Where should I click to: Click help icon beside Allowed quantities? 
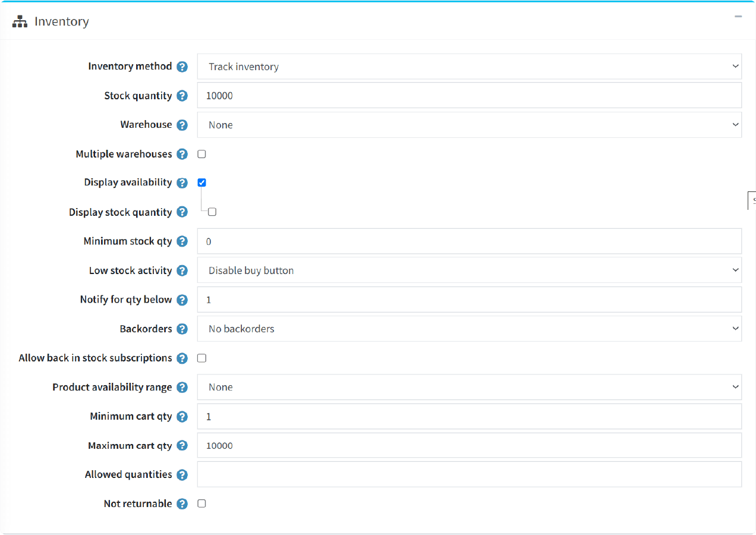pos(182,475)
